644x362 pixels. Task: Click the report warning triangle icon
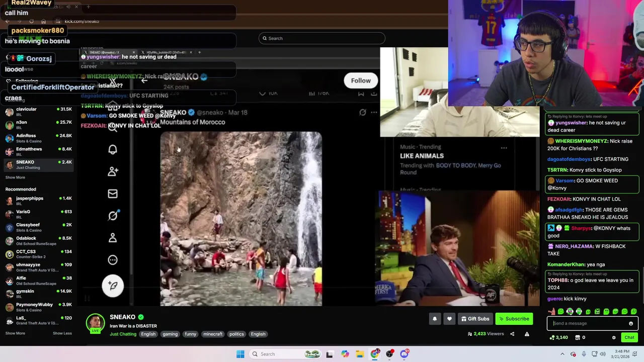click(x=527, y=334)
